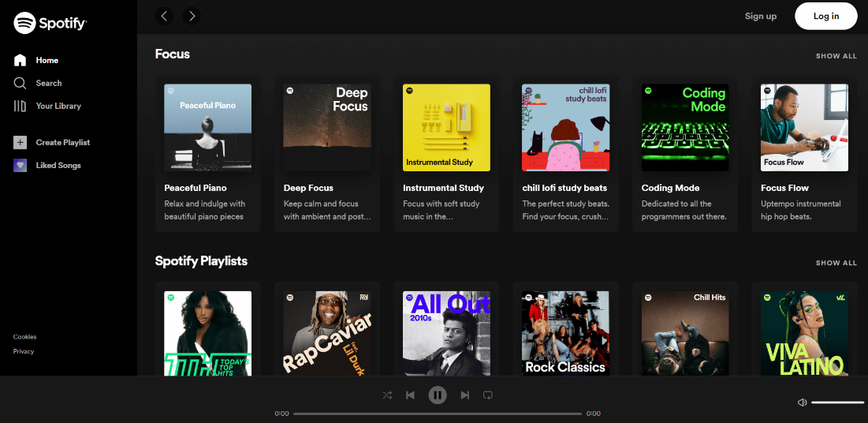Open the Chill Hits playlist cover
The width and height of the screenshot is (868, 423).
tap(685, 334)
